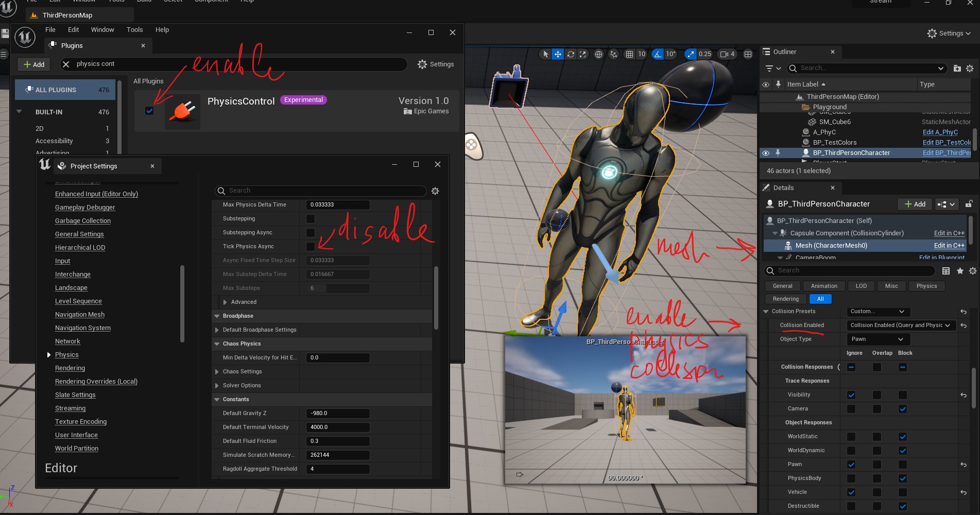980x515 pixels.
Task: Open the Collision Enabled dropdown
Action: (x=901, y=325)
